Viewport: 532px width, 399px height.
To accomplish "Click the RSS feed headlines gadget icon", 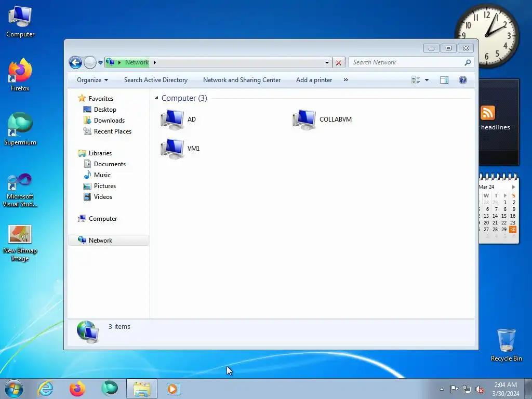I will pyautogui.click(x=488, y=113).
